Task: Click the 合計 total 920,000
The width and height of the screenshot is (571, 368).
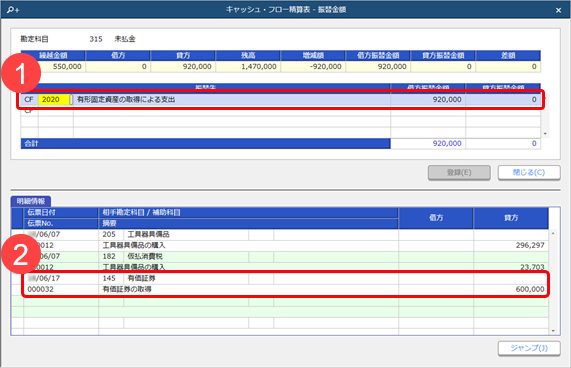Action: (447, 143)
